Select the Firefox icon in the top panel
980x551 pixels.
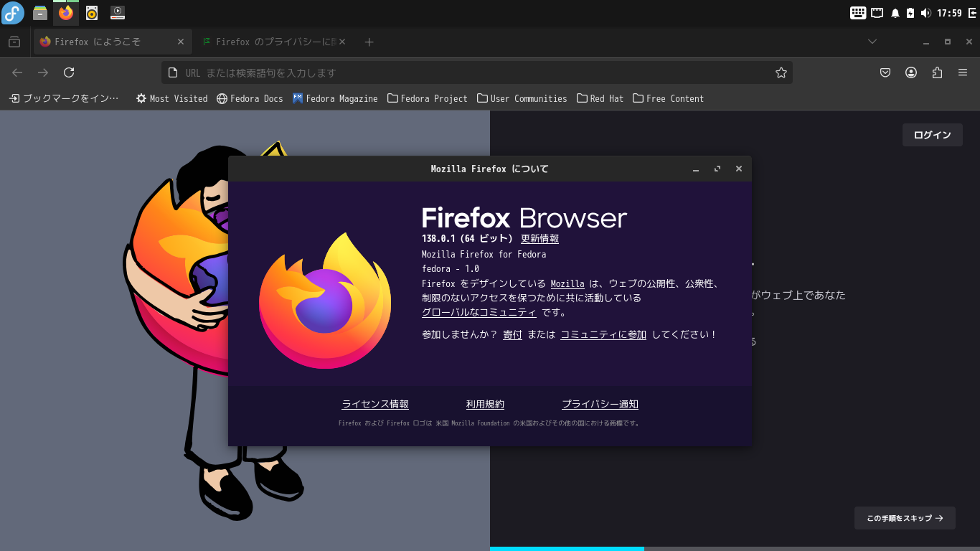[66, 13]
